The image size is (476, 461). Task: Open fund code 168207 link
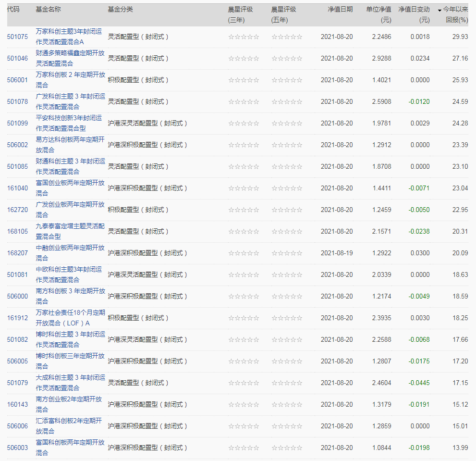tap(17, 253)
